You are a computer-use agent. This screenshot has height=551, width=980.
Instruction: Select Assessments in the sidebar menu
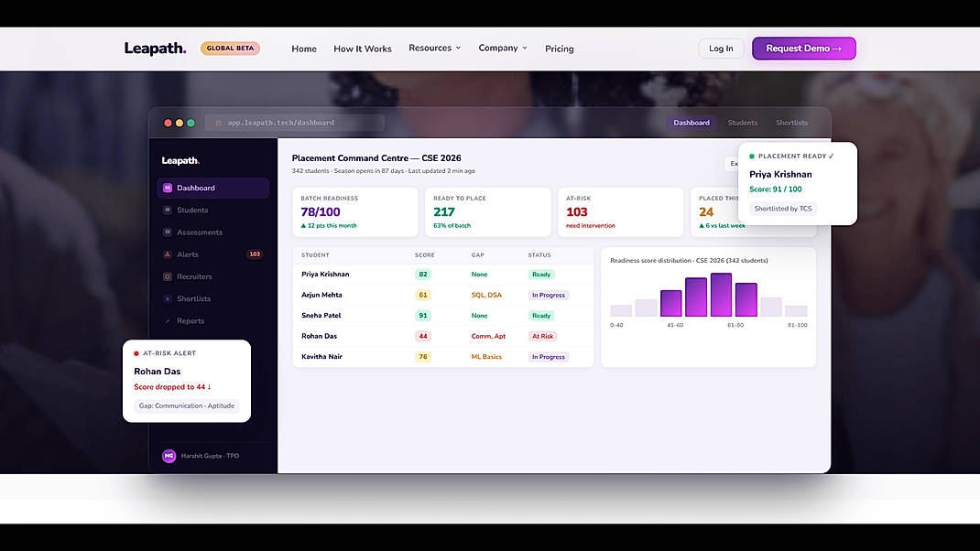coord(213,232)
